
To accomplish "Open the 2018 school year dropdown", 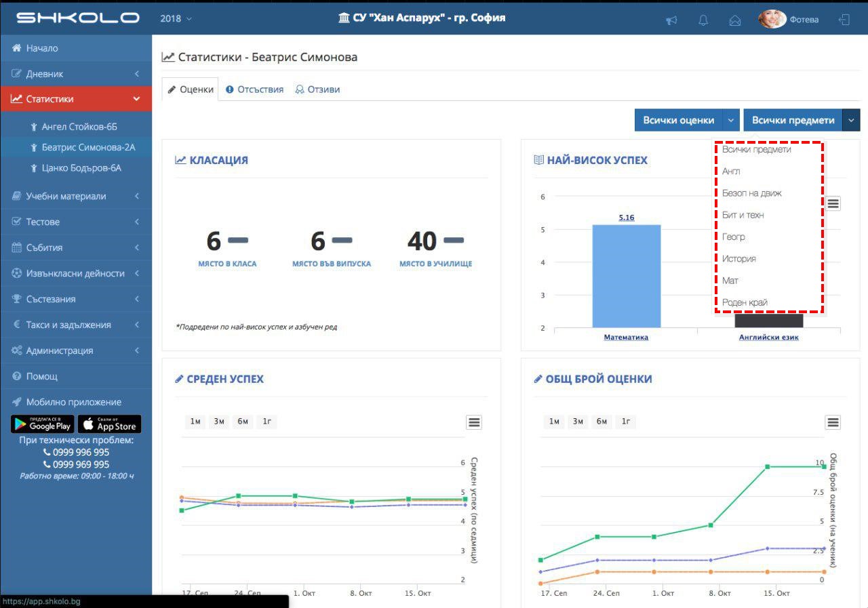I will (x=176, y=19).
